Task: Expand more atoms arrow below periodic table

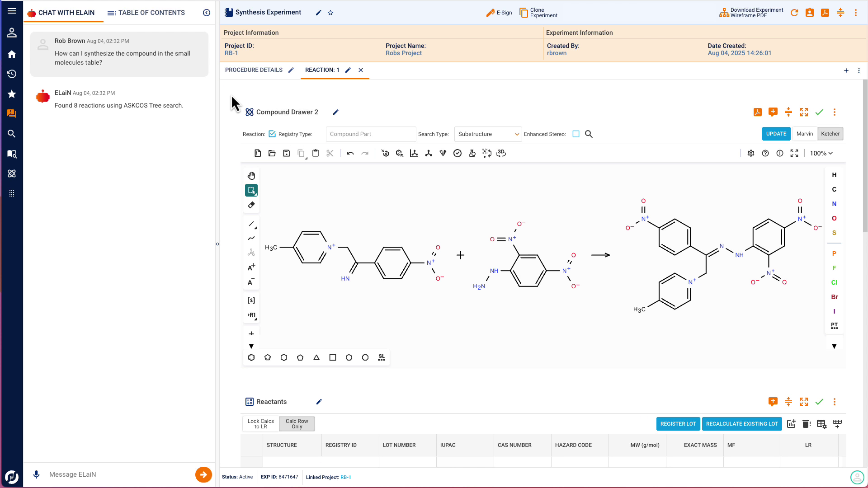Action: click(x=834, y=347)
